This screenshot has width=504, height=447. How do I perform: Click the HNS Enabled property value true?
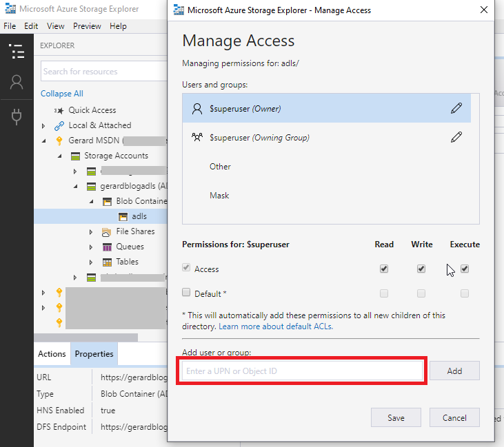[x=108, y=410]
